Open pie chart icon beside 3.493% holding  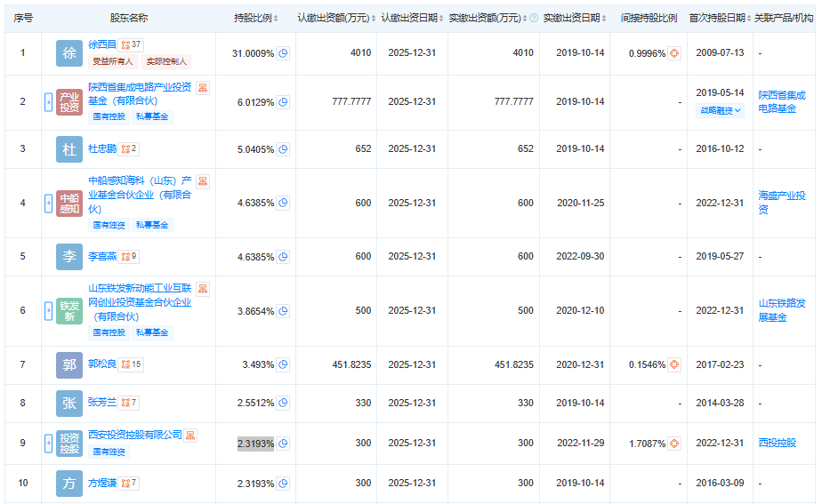[x=283, y=364]
